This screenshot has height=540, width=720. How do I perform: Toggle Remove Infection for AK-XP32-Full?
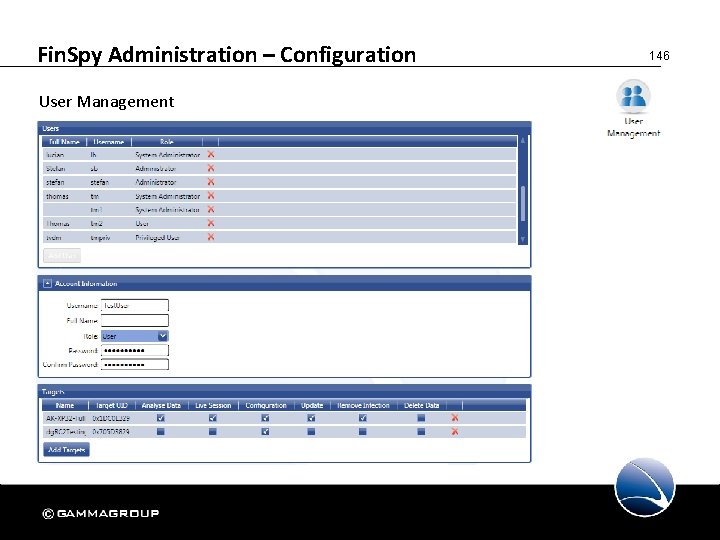coord(363,418)
